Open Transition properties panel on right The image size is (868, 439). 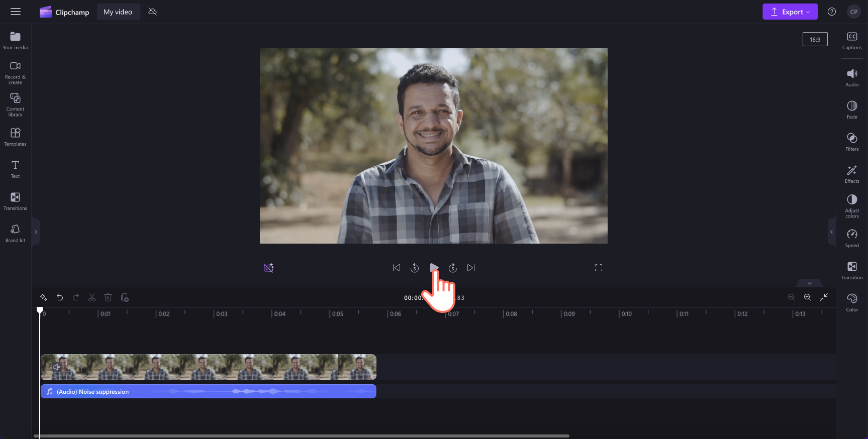[x=852, y=271]
